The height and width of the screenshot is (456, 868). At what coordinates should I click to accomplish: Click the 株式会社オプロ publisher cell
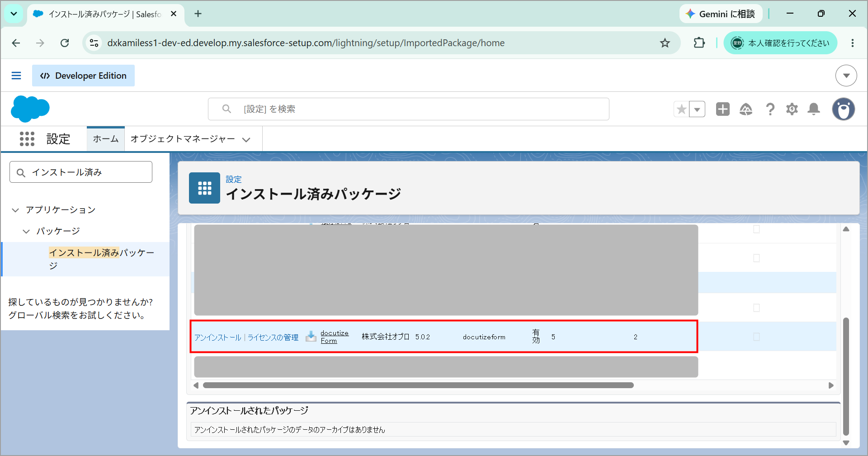tap(385, 337)
